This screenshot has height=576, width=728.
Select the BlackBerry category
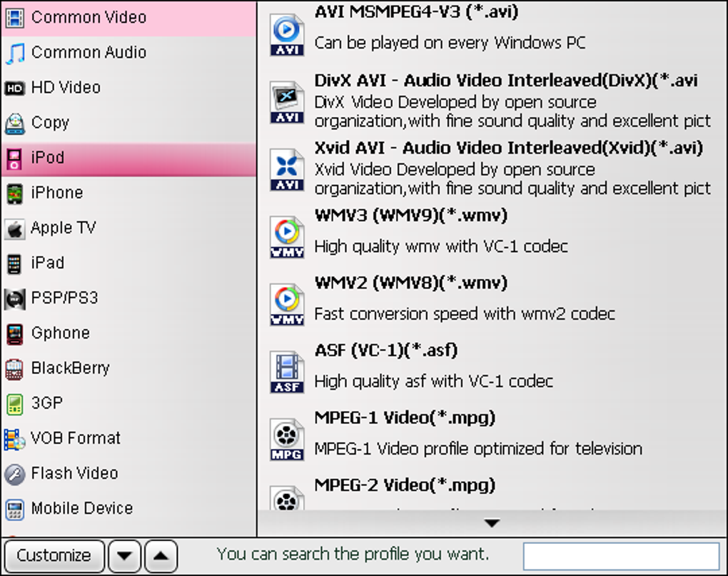[128, 368]
